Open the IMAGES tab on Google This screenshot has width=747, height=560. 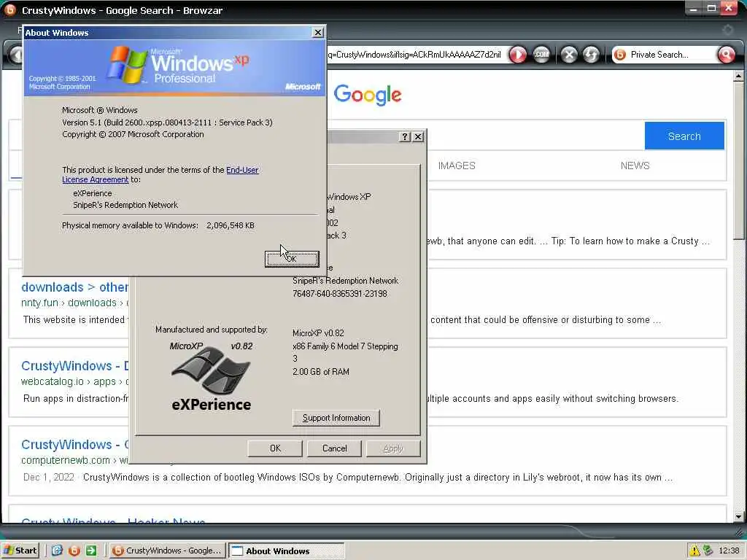pos(457,166)
